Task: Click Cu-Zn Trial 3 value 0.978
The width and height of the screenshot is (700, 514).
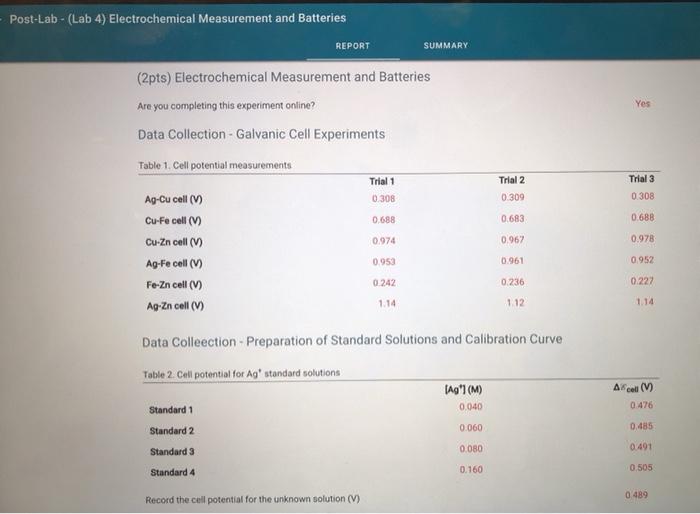Action: point(642,238)
